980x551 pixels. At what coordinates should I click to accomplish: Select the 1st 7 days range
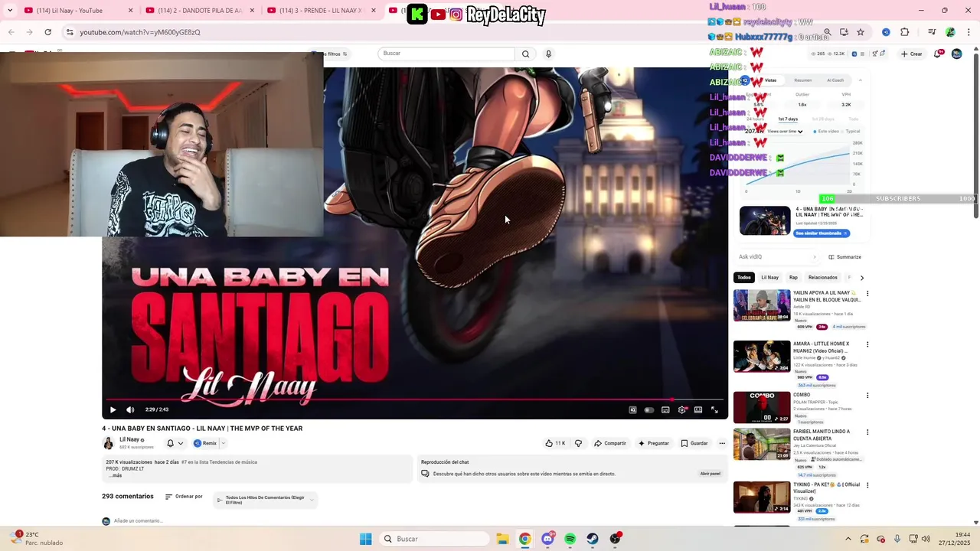(x=788, y=119)
